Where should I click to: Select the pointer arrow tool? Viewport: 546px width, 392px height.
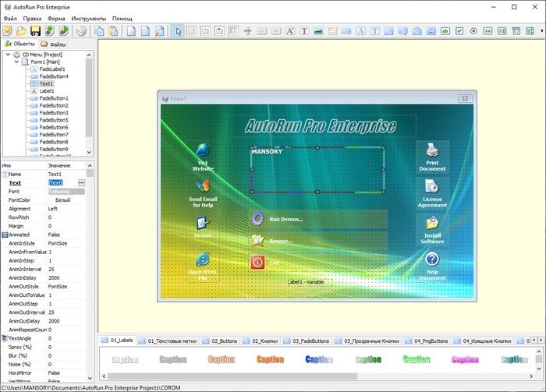pos(179,31)
